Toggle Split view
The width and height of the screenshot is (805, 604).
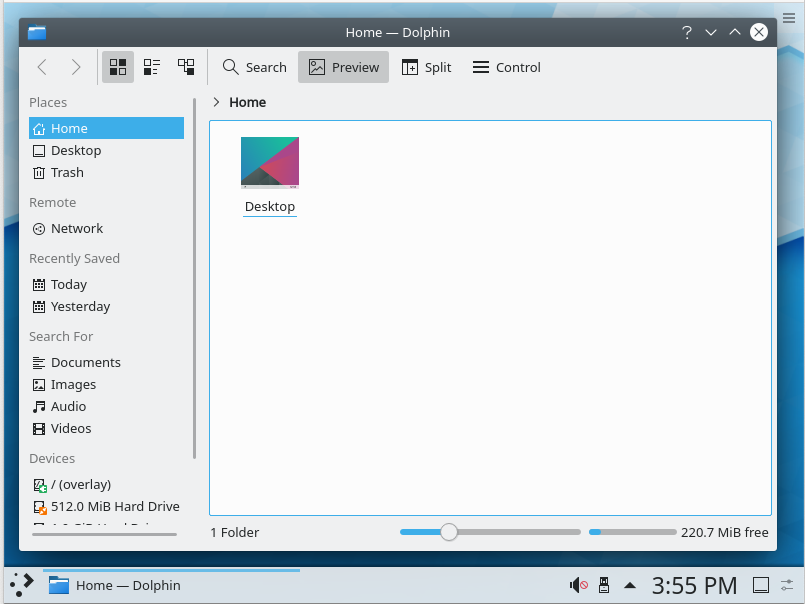[426, 67]
